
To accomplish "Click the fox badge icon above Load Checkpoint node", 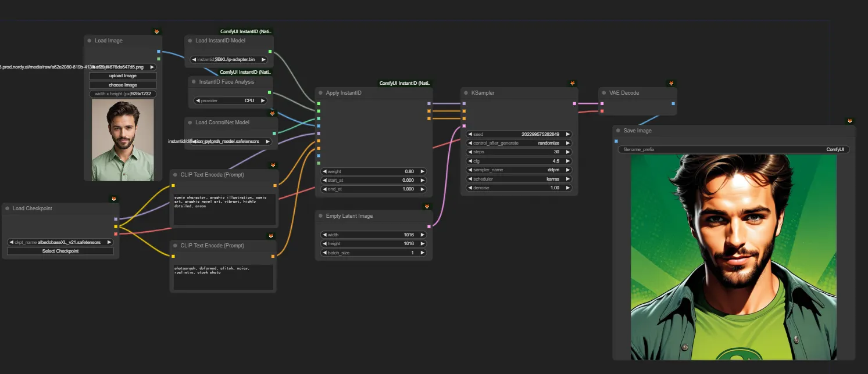I will 114,199.
